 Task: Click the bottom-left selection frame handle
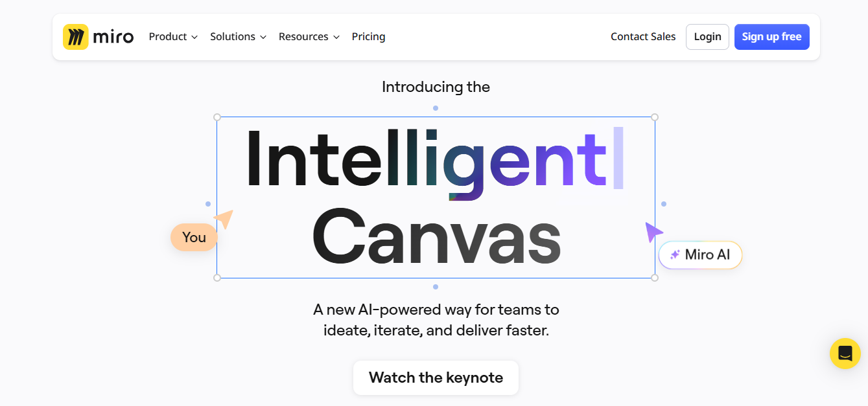217,278
